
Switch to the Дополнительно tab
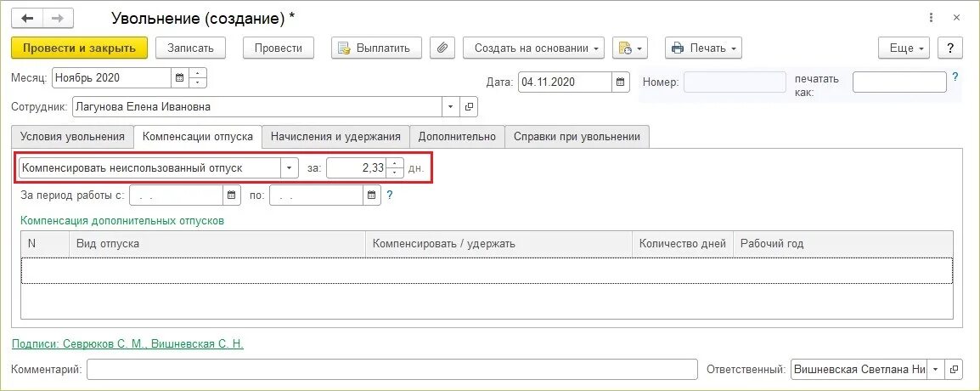click(457, 136)
